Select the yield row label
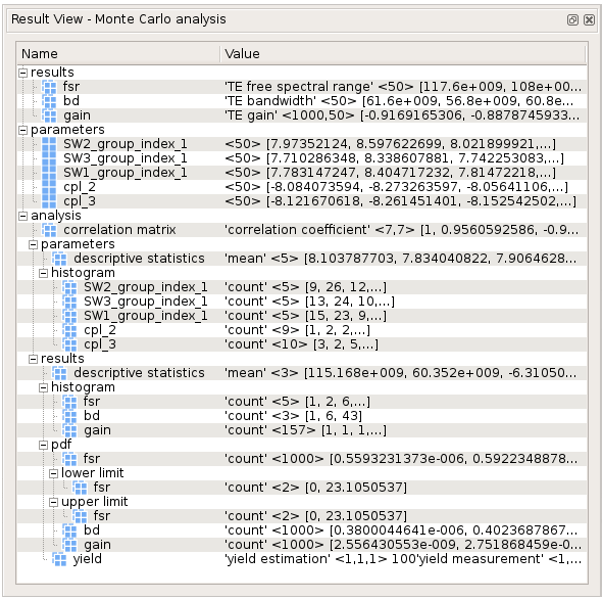 [x=87, y=559]
